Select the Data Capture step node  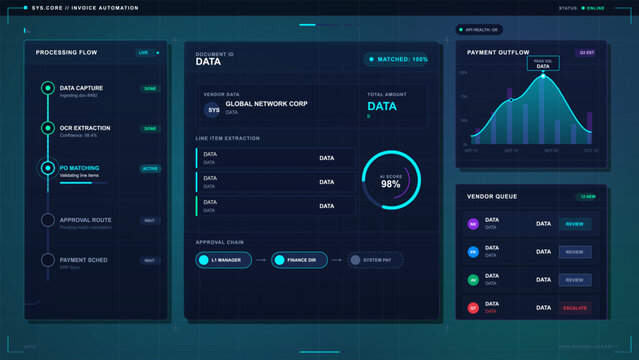point(48,88)
